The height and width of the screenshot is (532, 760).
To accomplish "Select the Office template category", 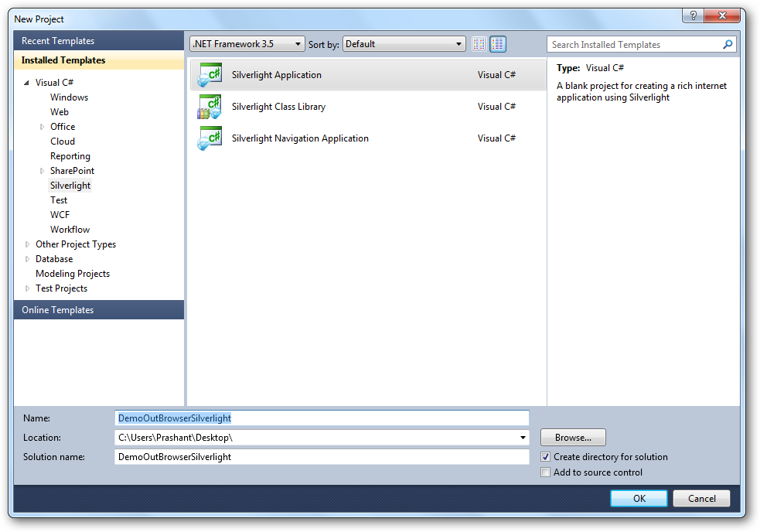I will 63,127.
